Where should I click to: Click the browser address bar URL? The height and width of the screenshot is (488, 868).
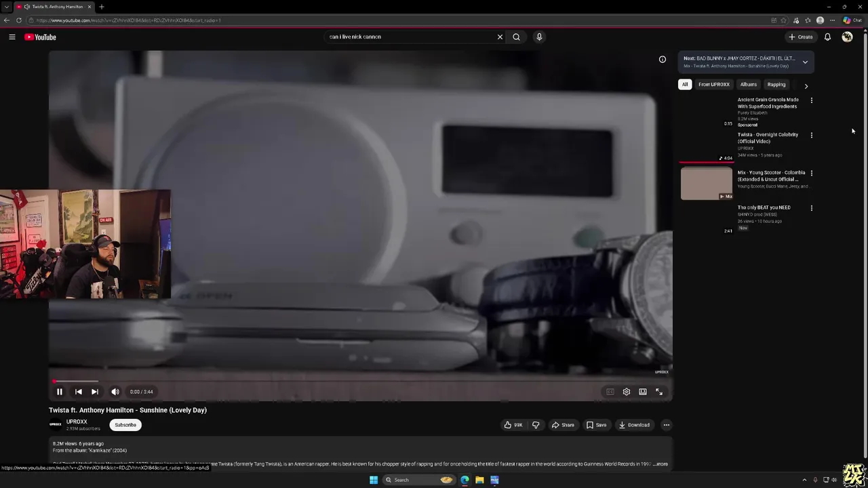(x=129, y=20)
